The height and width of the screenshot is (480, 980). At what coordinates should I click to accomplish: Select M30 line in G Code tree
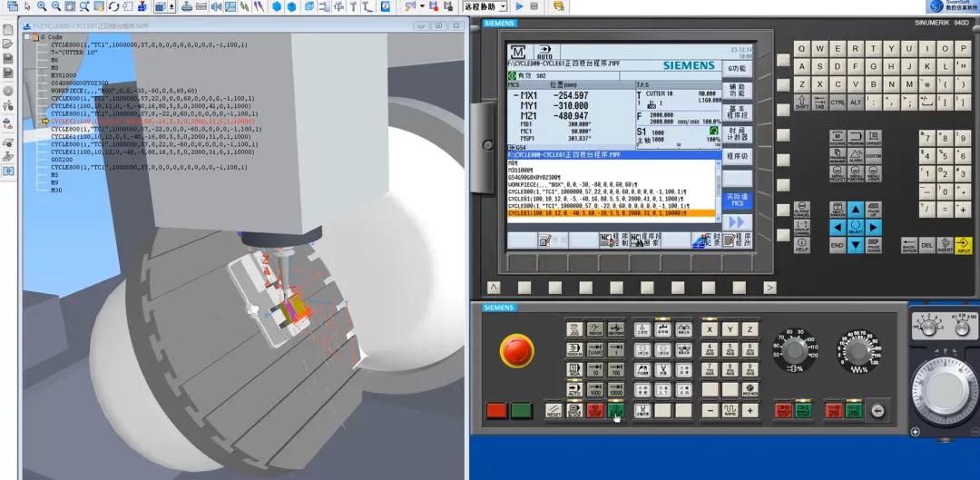pos(56,190)
